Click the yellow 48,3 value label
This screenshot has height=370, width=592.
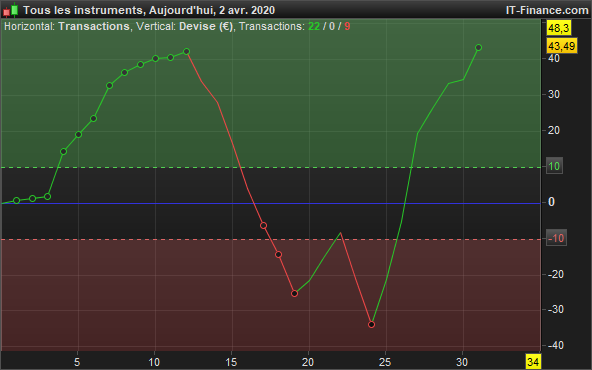pyautogui.click(x=559, y=28)
